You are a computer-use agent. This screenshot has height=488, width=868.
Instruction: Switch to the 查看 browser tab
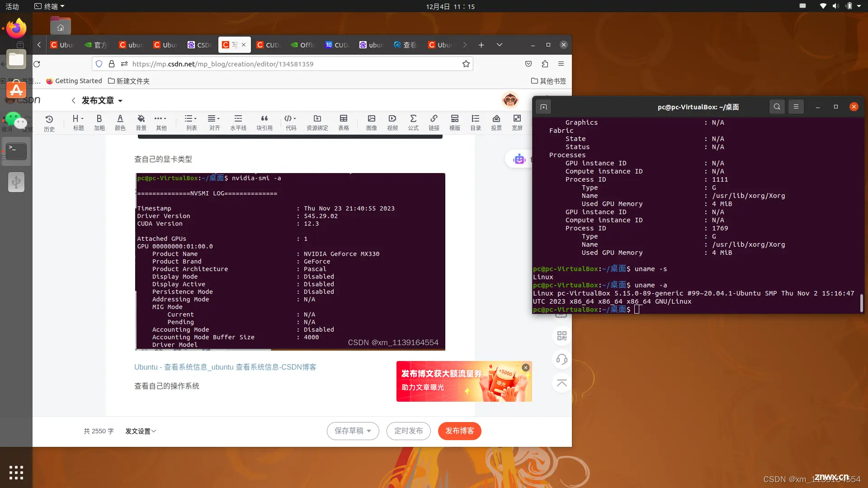pos(406,45)
